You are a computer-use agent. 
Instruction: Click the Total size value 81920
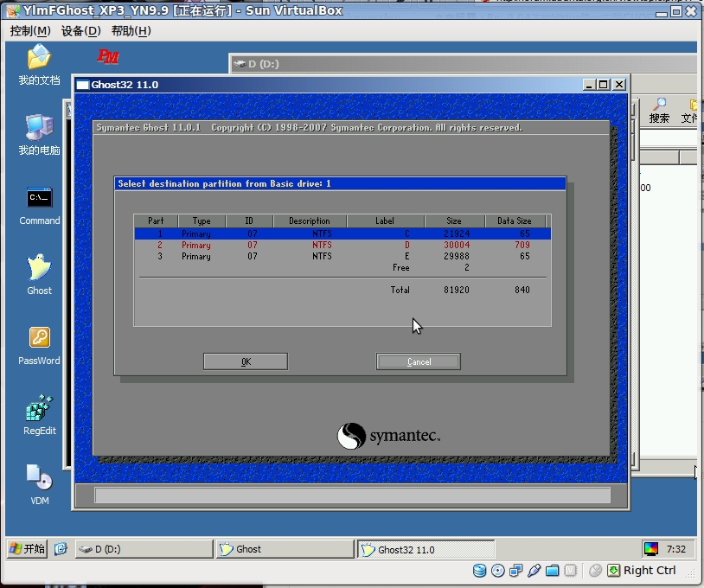tap(457, 290)
